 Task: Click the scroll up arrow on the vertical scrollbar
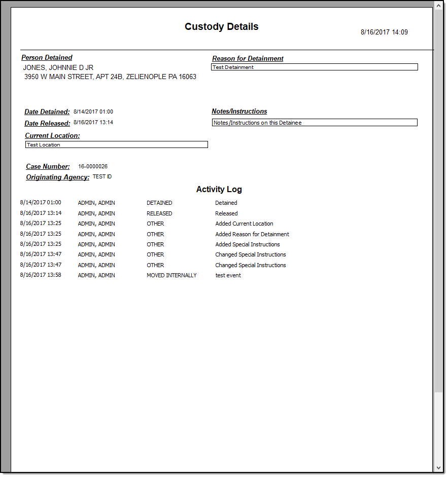[x=439, y=5]
